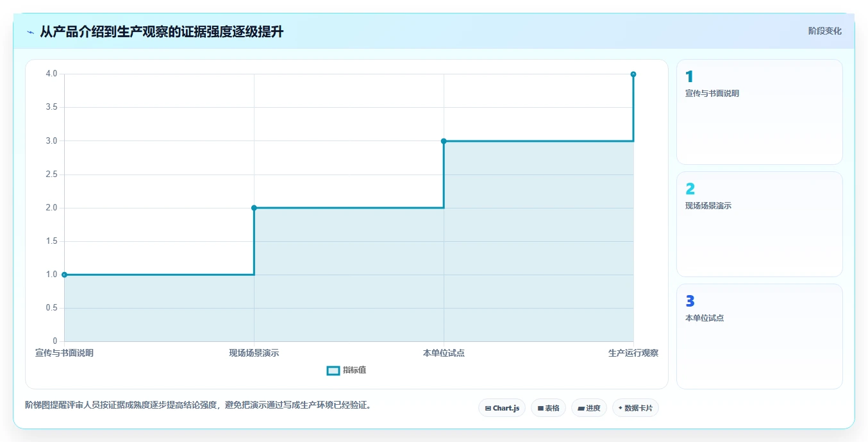This screenshot has width=868, height=442.
Task: Click the x-axis label 宣传与书面说明
Action: tap(64, 353)
